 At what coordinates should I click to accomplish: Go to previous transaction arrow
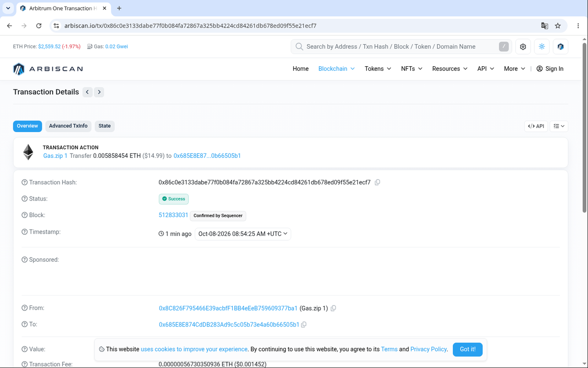point(87,92)
